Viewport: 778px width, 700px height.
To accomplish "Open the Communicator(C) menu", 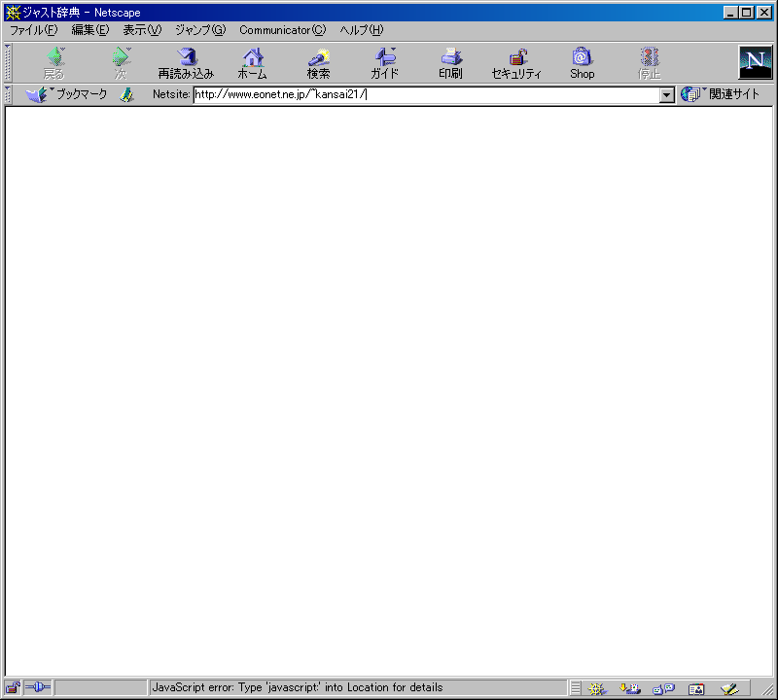I will (283, 30).
